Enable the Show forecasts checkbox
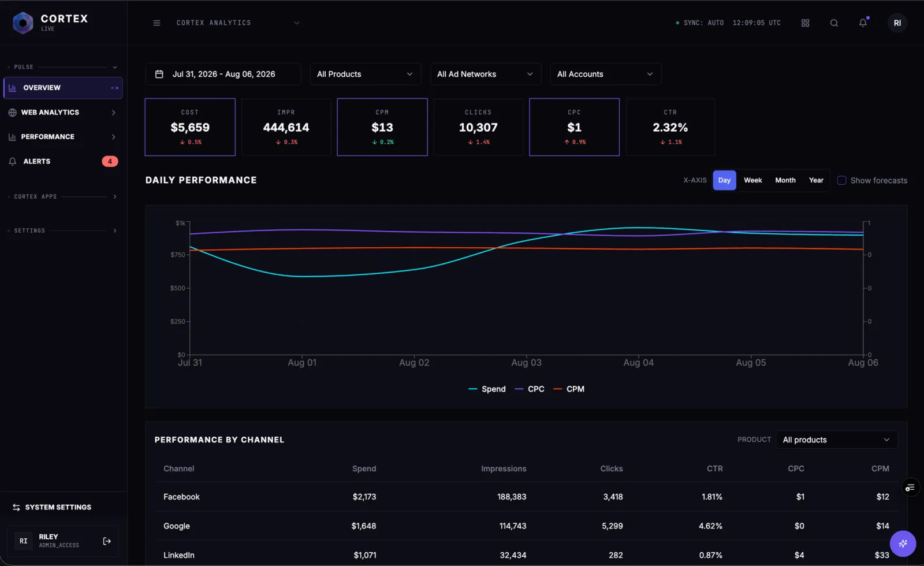Viewport: 924px width, 566px height. 842,180
